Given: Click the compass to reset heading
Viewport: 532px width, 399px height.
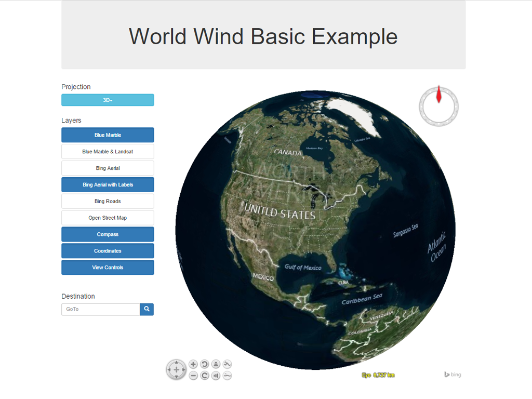Looking at the screenshot, I should click(438, 106).
